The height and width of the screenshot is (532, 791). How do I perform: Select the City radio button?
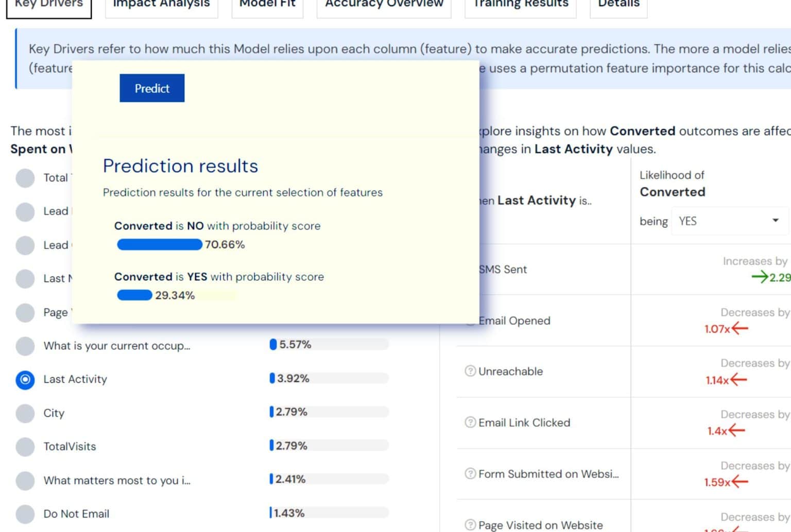(x=25, y=414)
